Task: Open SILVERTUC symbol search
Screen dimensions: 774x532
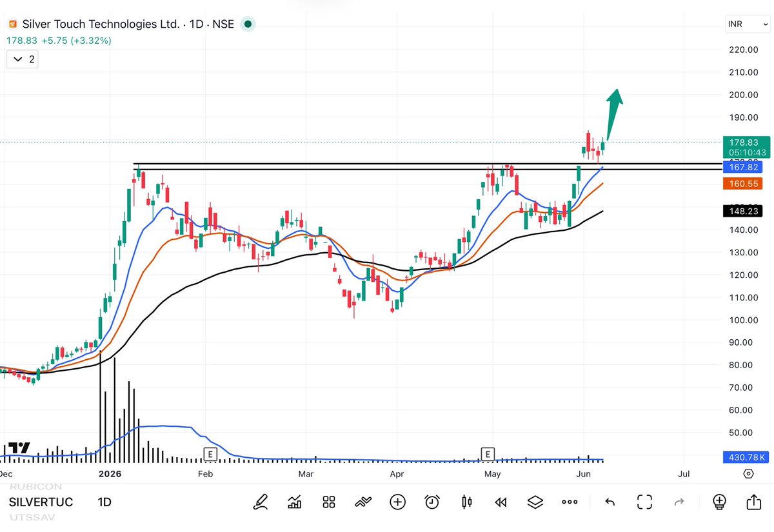Action: pyautogui.click(x=41, y=502)
